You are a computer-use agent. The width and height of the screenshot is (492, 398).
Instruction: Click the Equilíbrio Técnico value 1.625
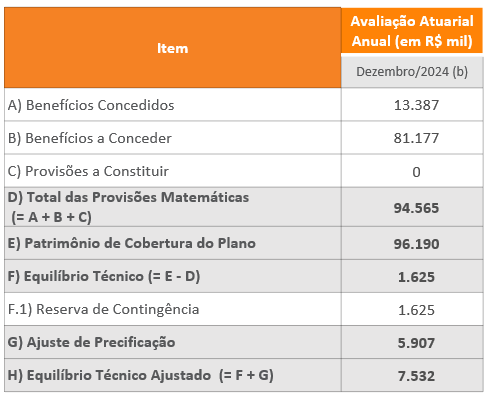tap(416, 277)
